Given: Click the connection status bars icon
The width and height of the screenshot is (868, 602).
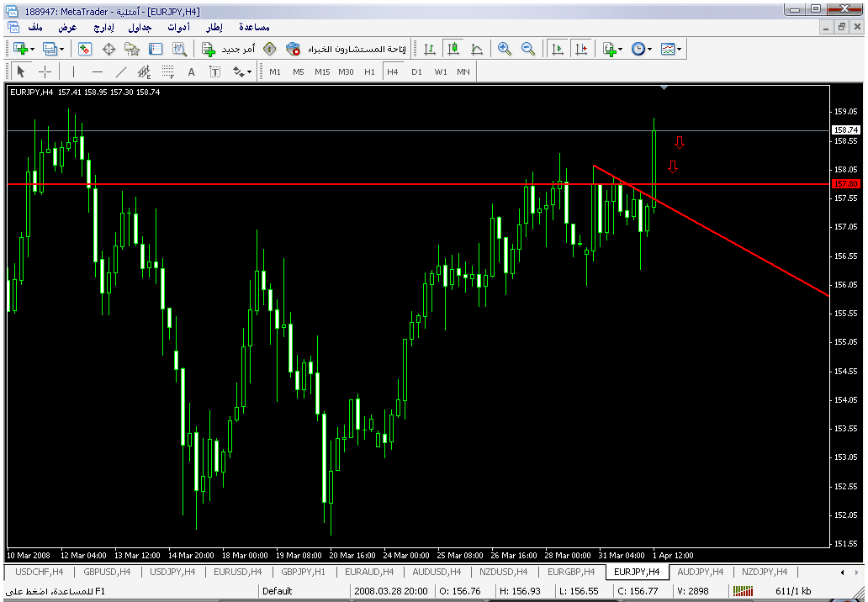Looking at the screenshot, I should (743, 591).
